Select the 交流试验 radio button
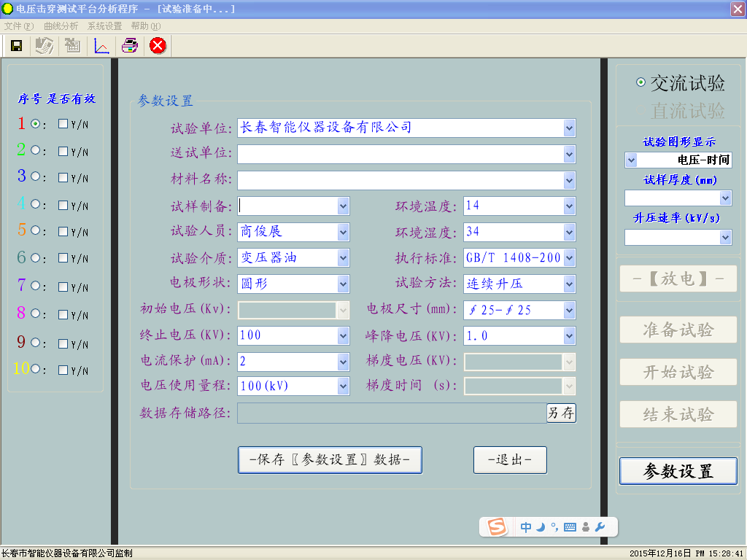This screenshot has width=747, height=560. click(x=640, y=82)
